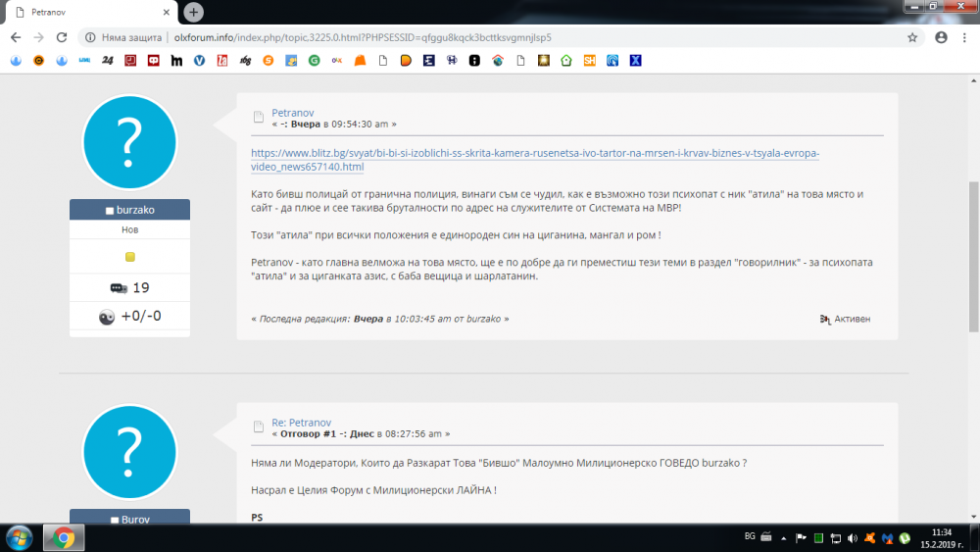The image size is (980, 552).
Task: Open the orange 'S' bookmark icon
Action: pos(269,61)
